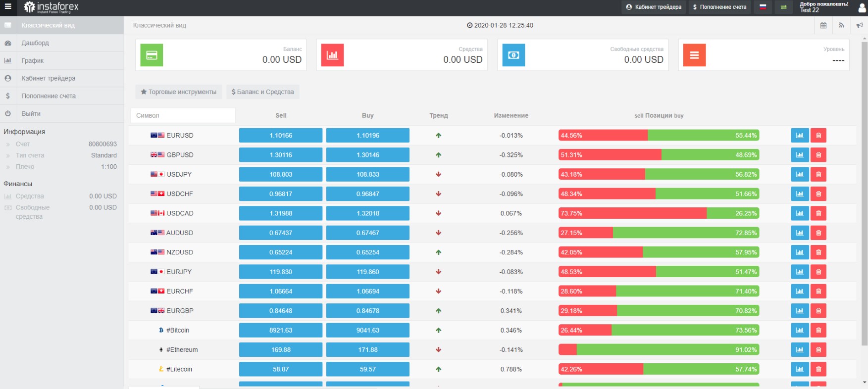Click #Ethereum positions bar 91.02%
This screenshot has height=389, width=868.
[659, 349]
